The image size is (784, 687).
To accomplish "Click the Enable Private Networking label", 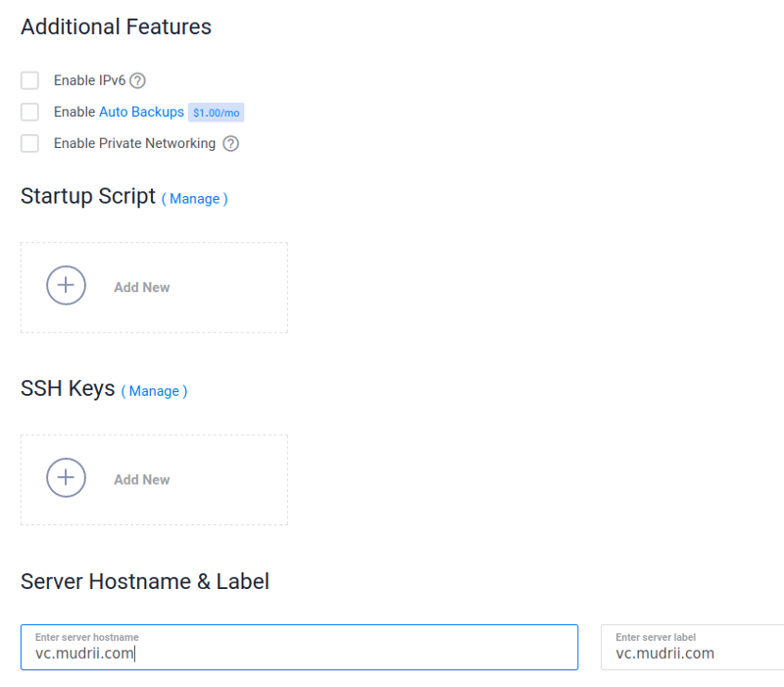I will pos(134,143).
